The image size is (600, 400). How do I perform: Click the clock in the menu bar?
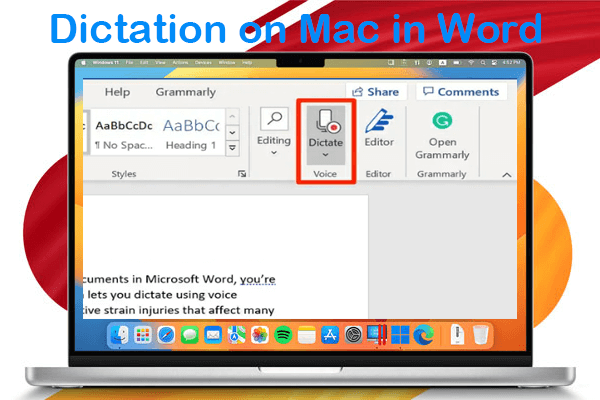point(512,62)
